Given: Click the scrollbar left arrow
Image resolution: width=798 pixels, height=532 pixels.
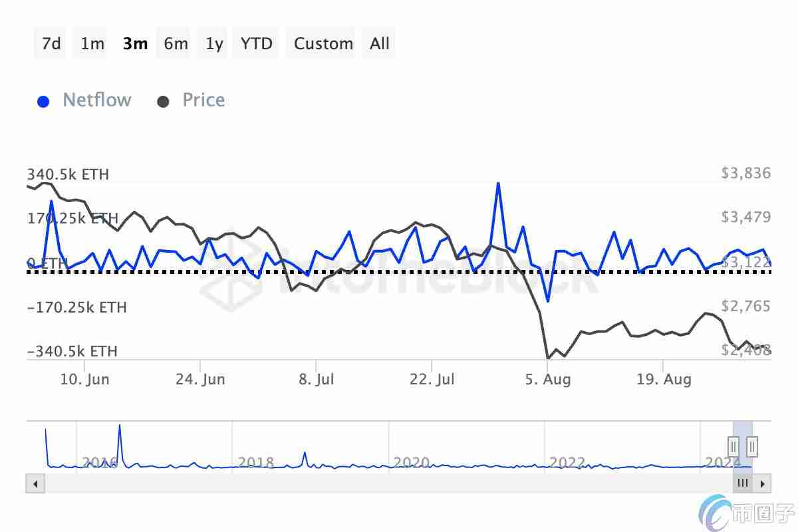Looking at the screenshot, I should pos(33,483).
